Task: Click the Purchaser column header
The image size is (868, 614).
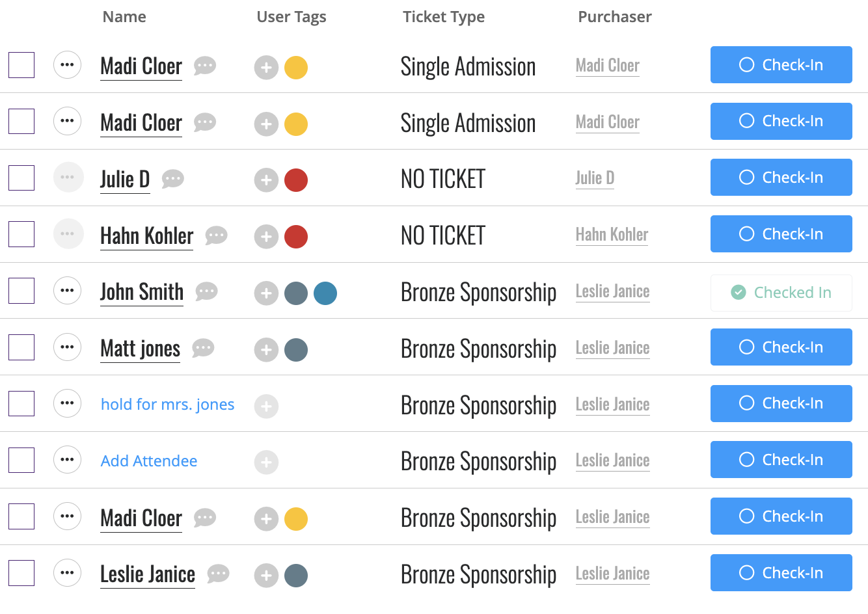Action: click(615, 17)
